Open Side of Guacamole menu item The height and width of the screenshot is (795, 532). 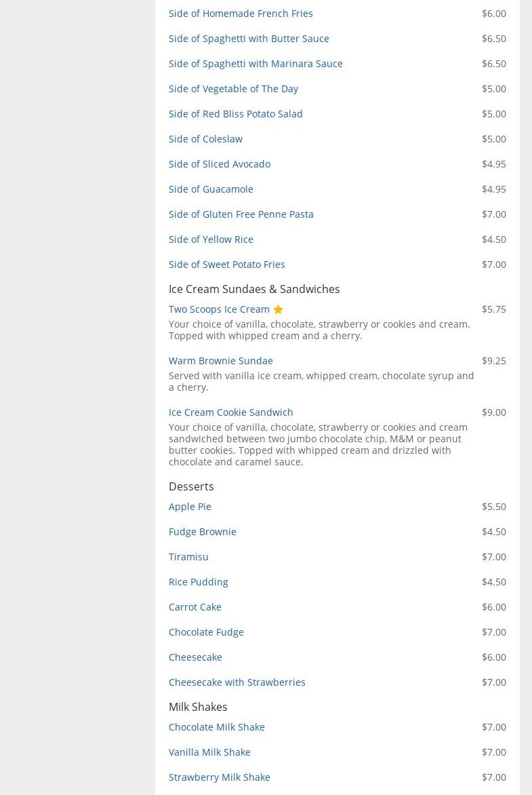(x=211, y=189)
